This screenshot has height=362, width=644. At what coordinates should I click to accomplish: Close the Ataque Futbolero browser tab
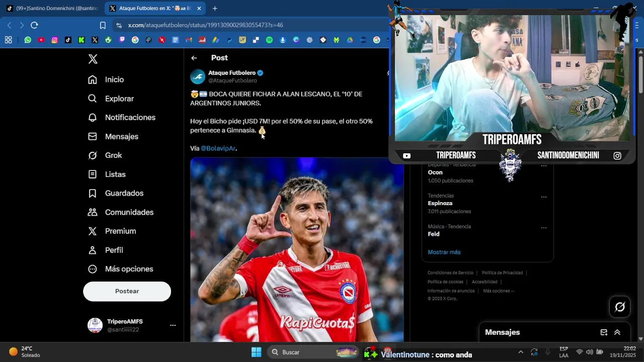199,9
